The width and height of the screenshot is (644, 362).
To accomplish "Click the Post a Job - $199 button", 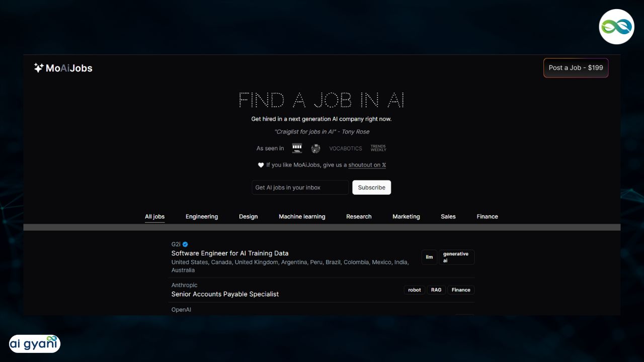I will tap(576, 68).
